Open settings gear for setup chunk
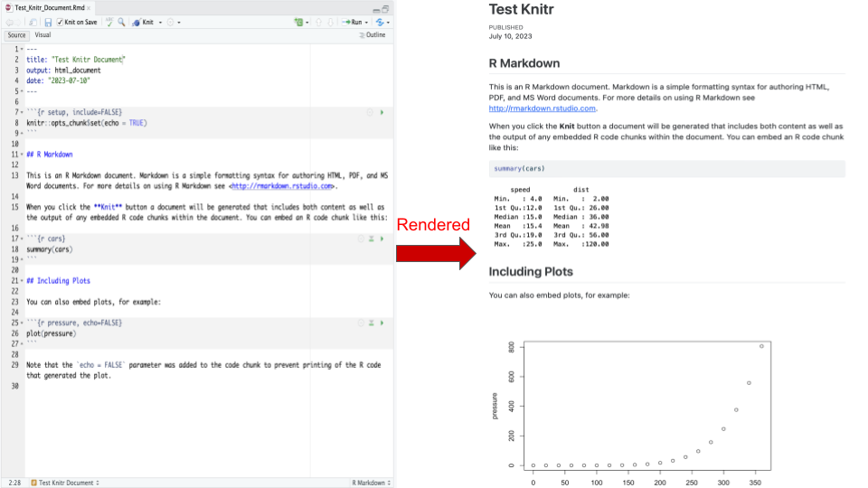868x488 pixels. pyautogui.click(x=370, y=112)
